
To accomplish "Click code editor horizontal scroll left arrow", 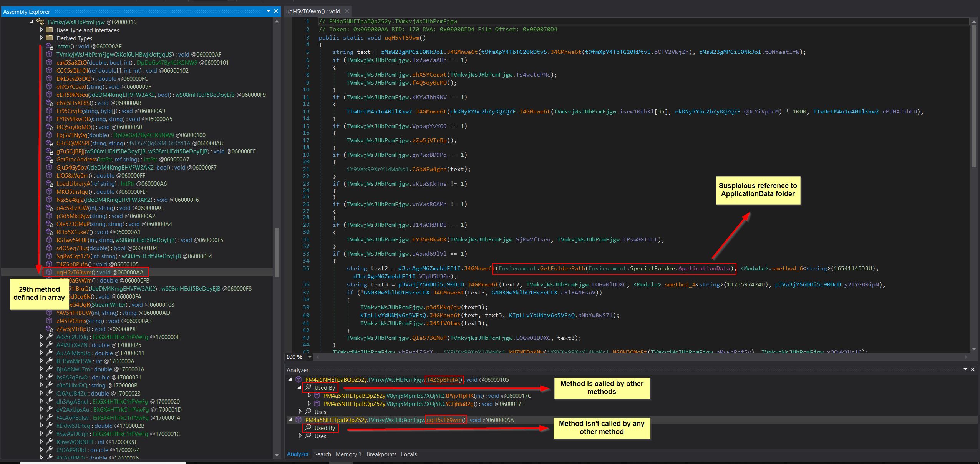I will (318, 357).
